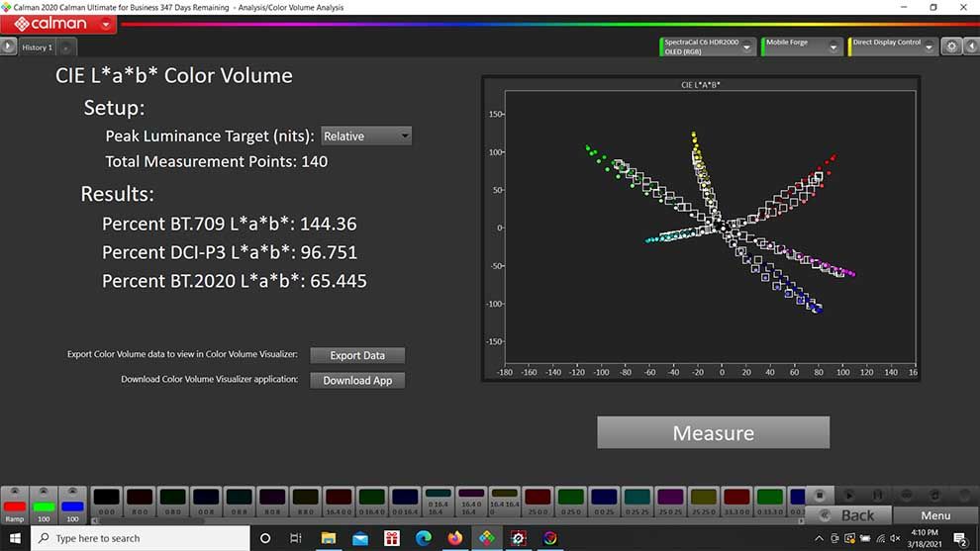This screenshot has width=980, height=551.
Task: Launch Firefox from the taskbar
Action: (455, 538)
